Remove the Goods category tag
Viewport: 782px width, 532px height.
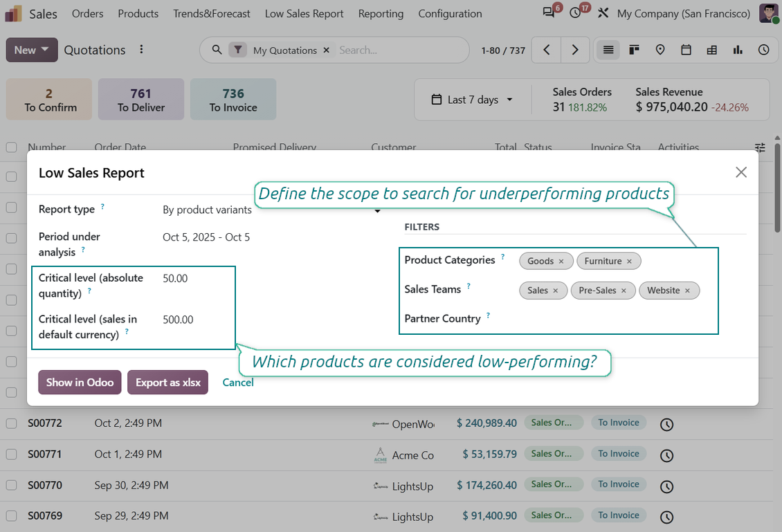point(561,262)
